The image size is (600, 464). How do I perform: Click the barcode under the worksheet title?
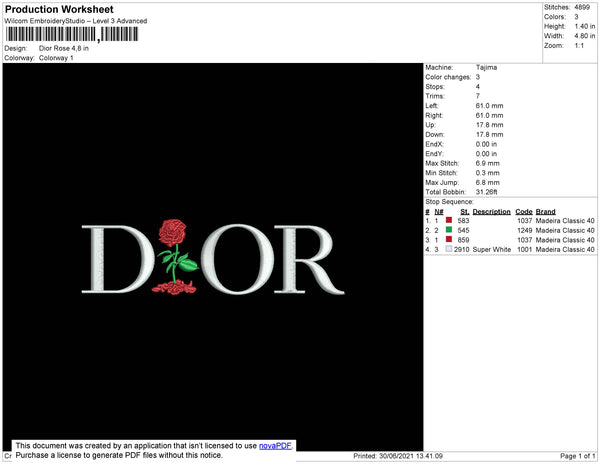click(72, 34)
